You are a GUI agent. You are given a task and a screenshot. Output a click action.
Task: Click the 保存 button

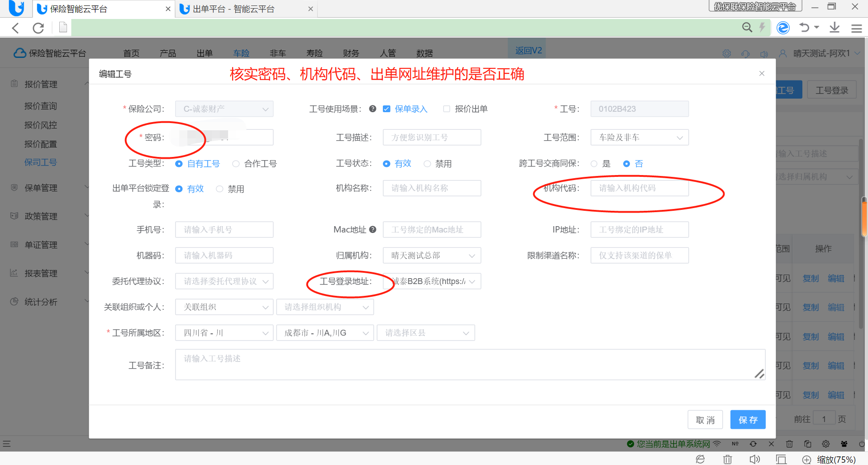click(x=748, y=419)
